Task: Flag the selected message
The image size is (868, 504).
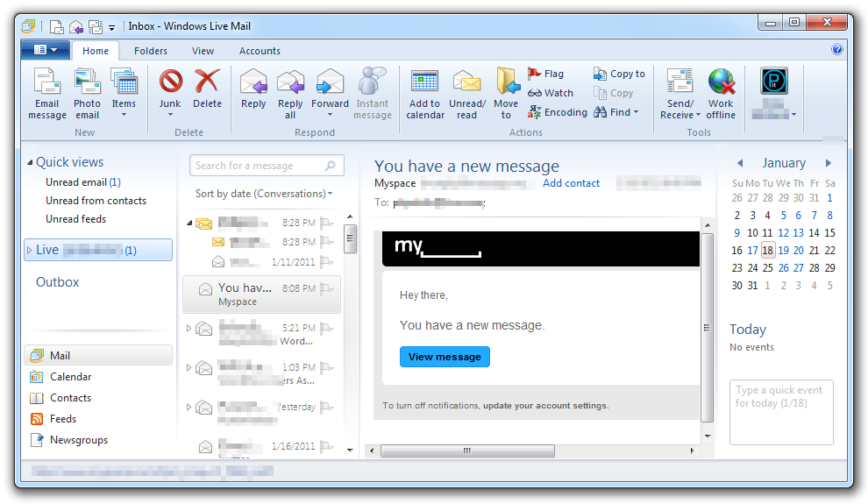Action: pos(546,74)
